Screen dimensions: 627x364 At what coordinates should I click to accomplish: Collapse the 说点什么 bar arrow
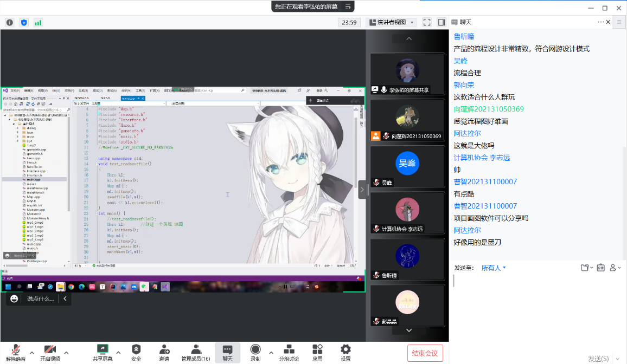coord(65,298)
